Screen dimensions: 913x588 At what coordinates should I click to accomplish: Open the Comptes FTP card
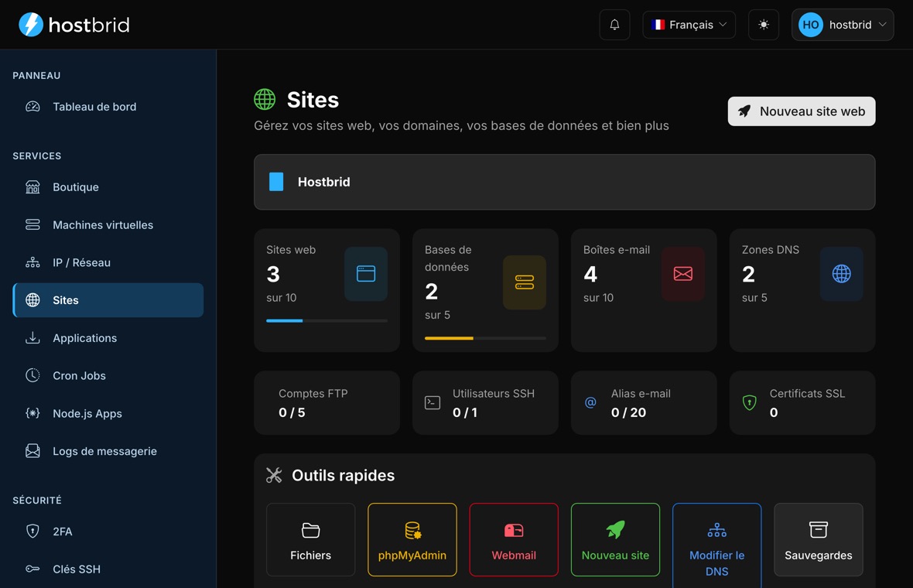(327, 403)
